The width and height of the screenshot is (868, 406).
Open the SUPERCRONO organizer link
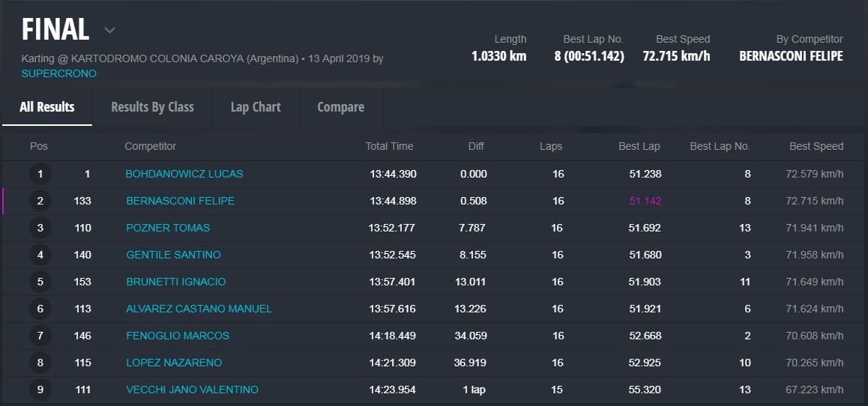pyautogui.click(x=58, y=73)
